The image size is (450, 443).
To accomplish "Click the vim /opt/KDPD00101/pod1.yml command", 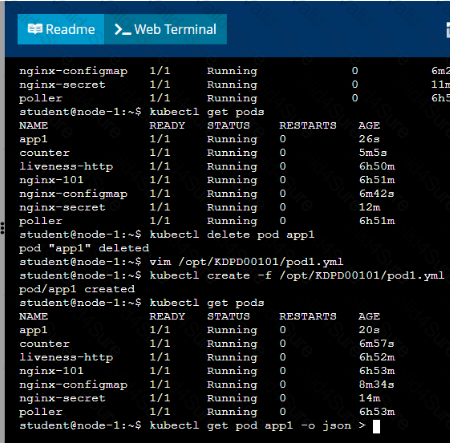I will click(x=246, y=262).
